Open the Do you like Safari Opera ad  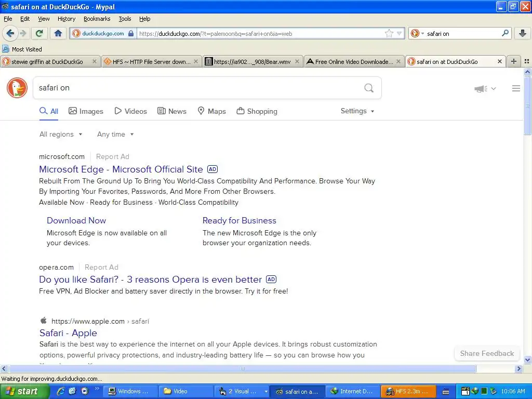point(150,280)
